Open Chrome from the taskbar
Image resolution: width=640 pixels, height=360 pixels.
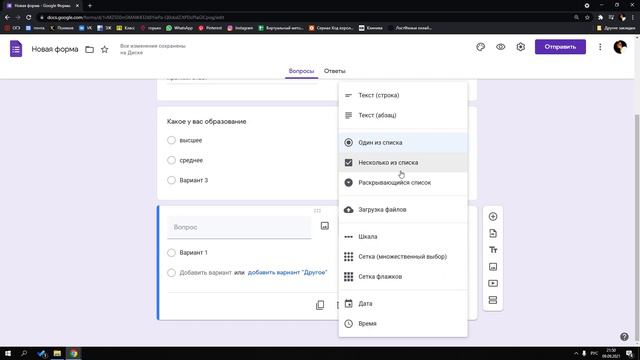[73, 353]
